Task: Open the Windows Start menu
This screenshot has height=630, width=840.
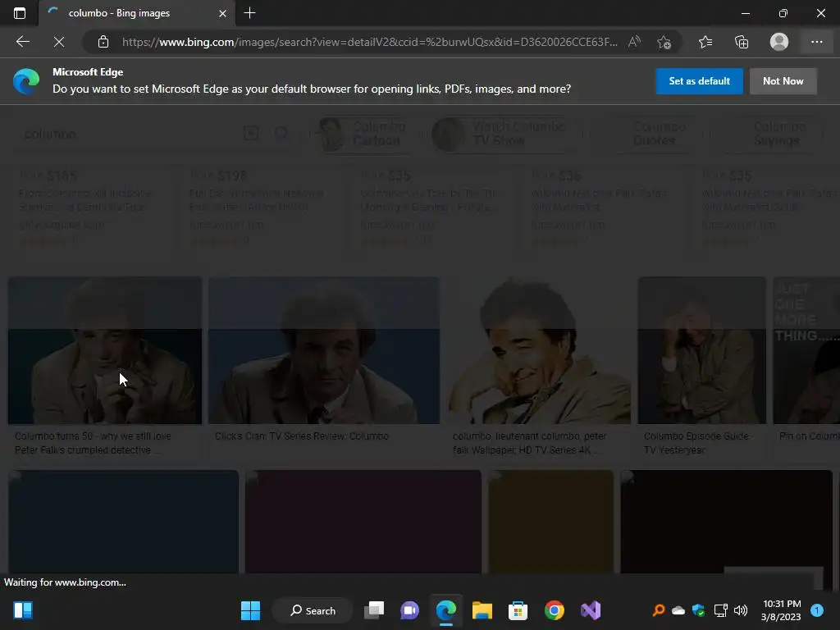Action: [250, 610]
